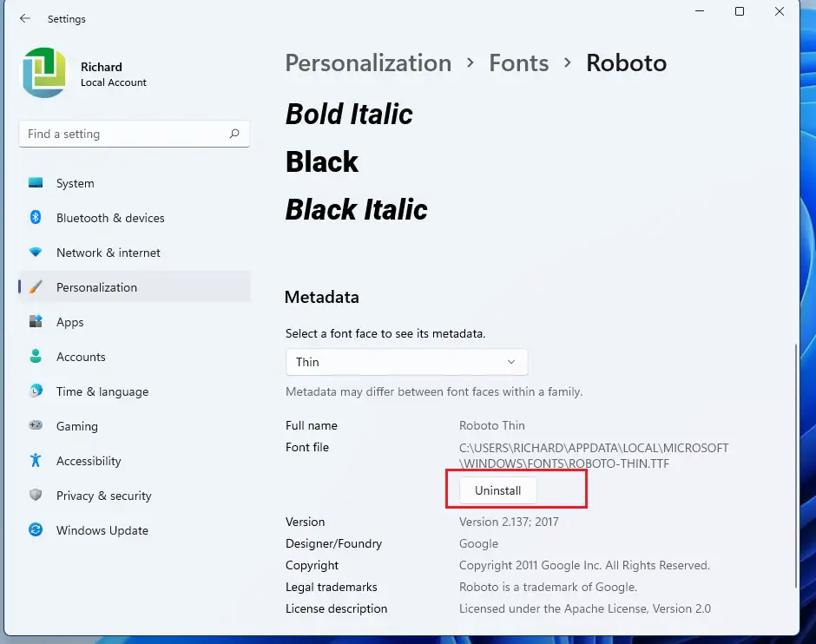Screen dimensions: 816x644
Task: Click the System monitor icon
Action: point(36,182)
